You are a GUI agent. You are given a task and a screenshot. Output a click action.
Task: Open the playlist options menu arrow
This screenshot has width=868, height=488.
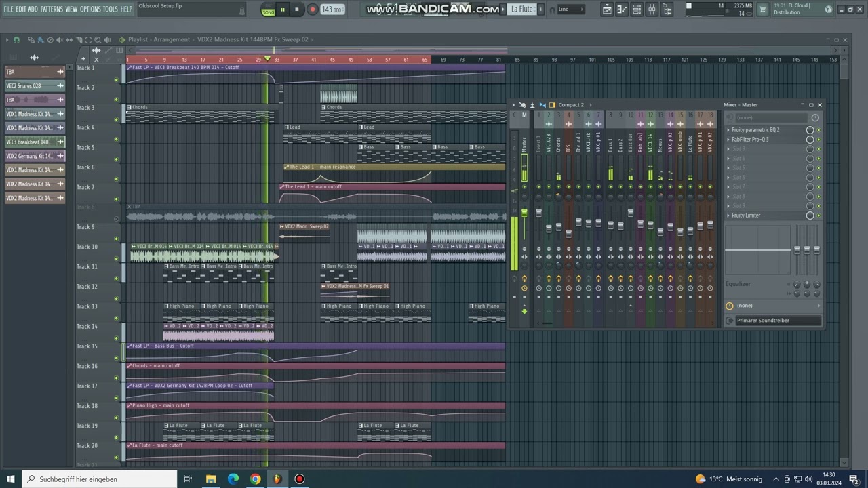click(7, 40)
